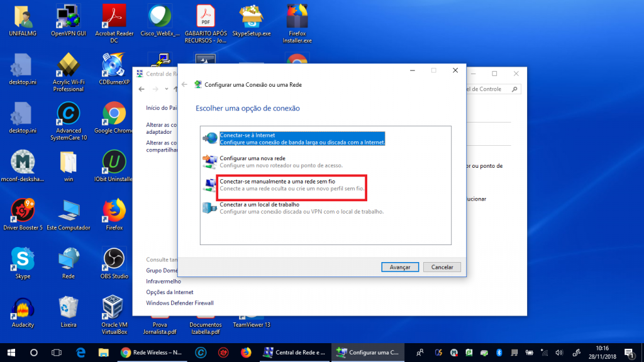
Task: Open the Windows Defender Firewall link
Action: (179, 303)
